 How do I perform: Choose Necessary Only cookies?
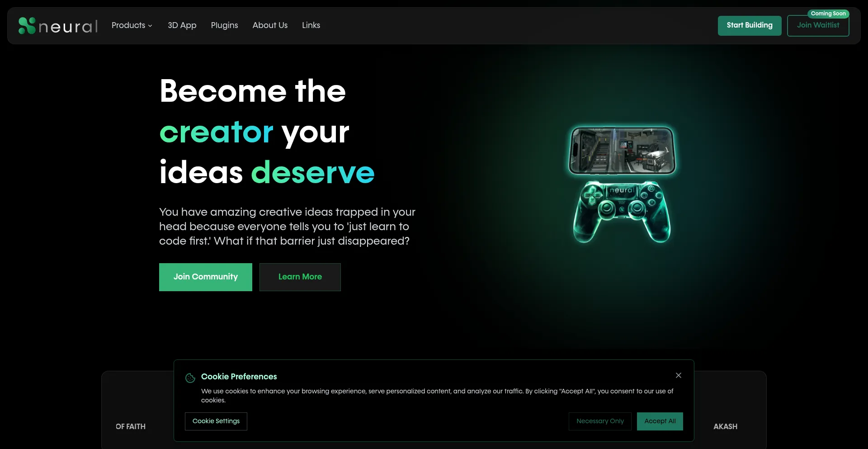pyautogui.click(x=600, y=421)
